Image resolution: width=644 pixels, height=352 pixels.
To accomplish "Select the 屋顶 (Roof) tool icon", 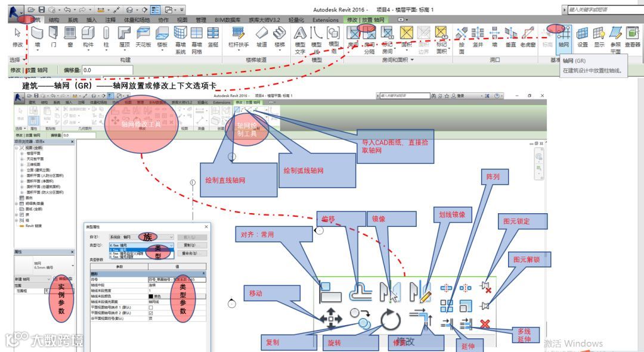I will [x=124, y=33].
